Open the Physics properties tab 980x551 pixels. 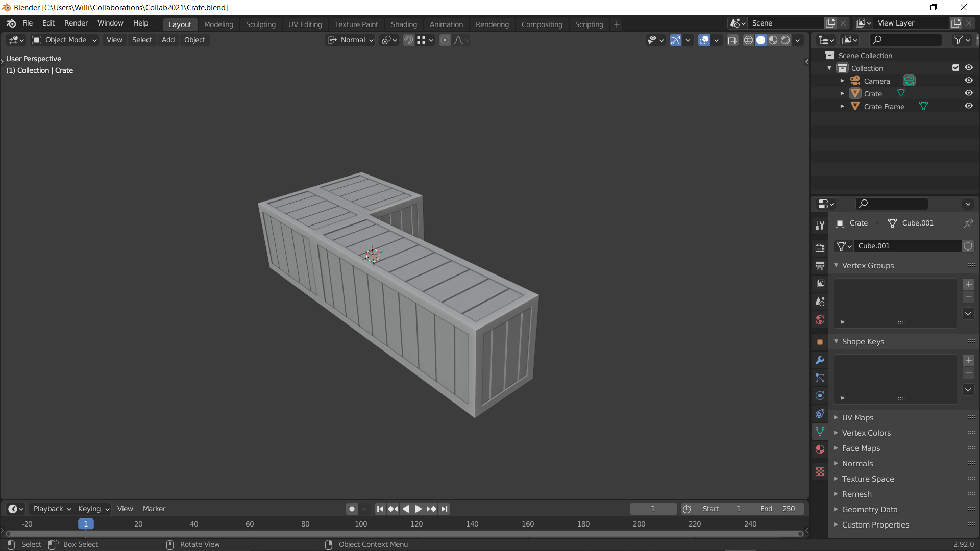tap(820, 396)
